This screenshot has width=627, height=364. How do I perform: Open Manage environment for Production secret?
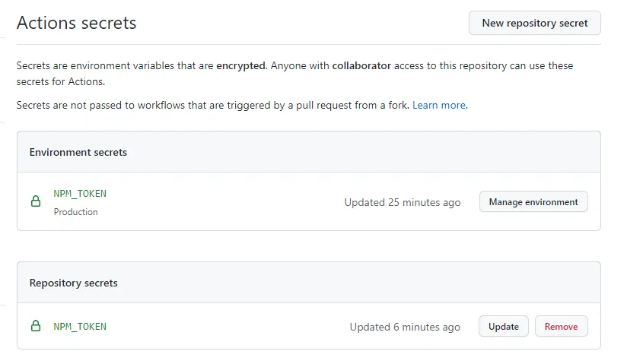point(533,201)
